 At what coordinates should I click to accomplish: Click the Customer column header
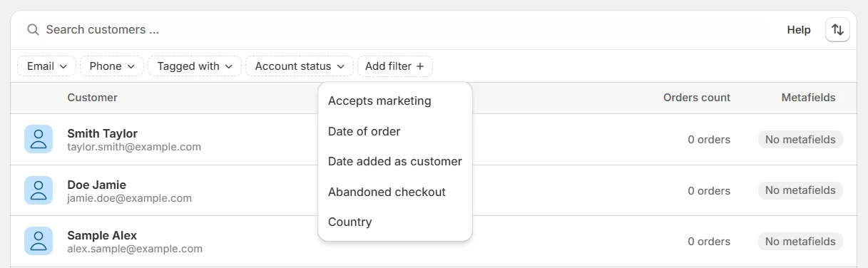[x=92, y=98]
